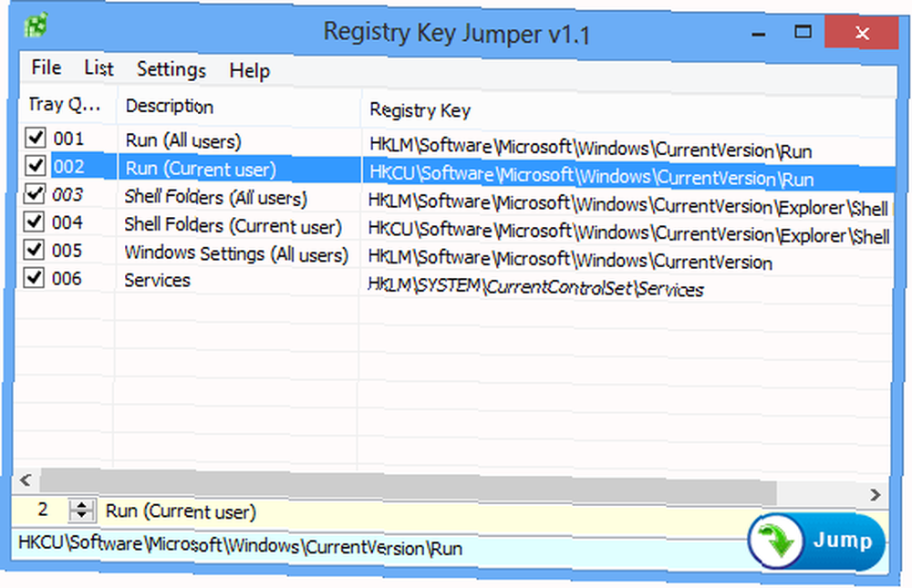Uncheck the 001 tray checkbox

click(x=36, y=138)
